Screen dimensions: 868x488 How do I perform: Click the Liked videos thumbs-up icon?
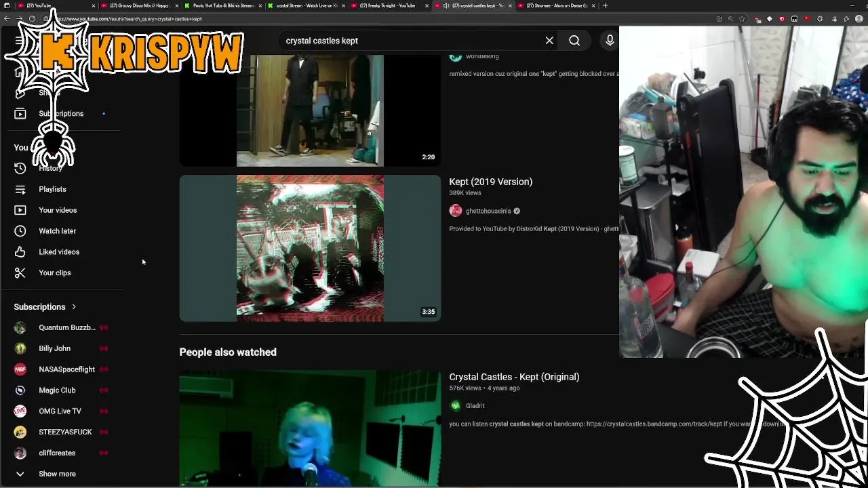20,252
